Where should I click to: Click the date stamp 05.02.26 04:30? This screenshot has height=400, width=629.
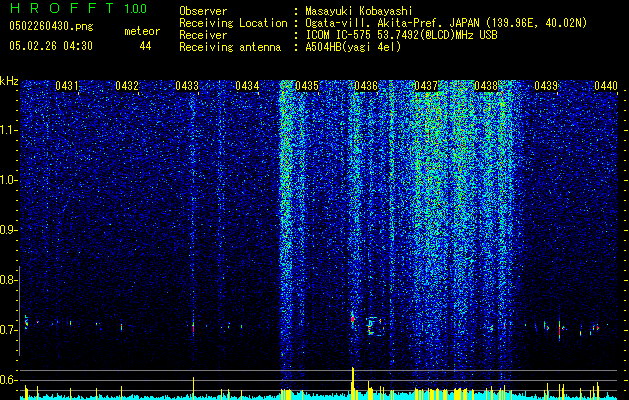pos(51,46)
